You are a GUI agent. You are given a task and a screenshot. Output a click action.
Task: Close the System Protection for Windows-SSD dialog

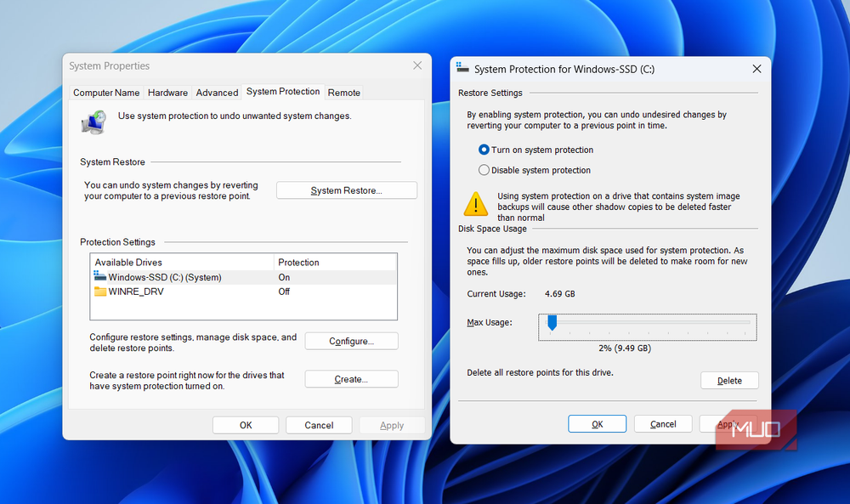pos(756,69)
